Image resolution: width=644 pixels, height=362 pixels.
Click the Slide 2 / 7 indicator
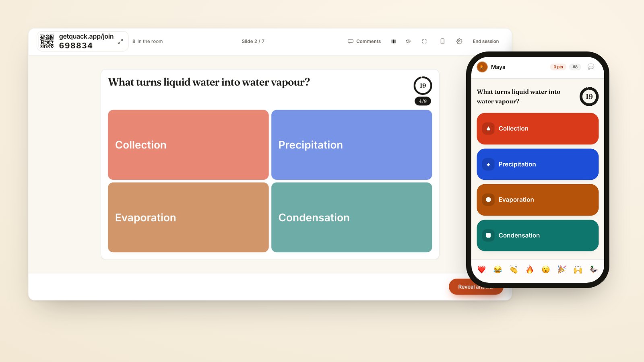(253, 41)
